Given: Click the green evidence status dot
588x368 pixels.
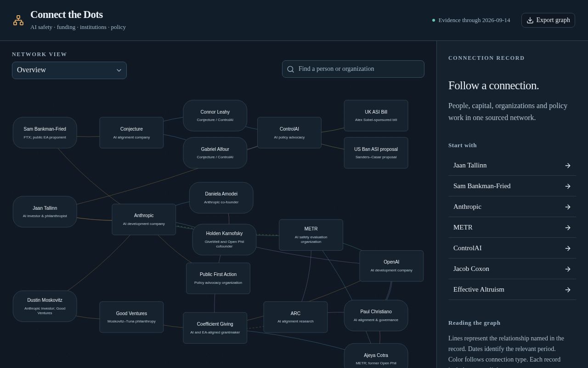Looking at the screenshot, I should tap(434, 20).
